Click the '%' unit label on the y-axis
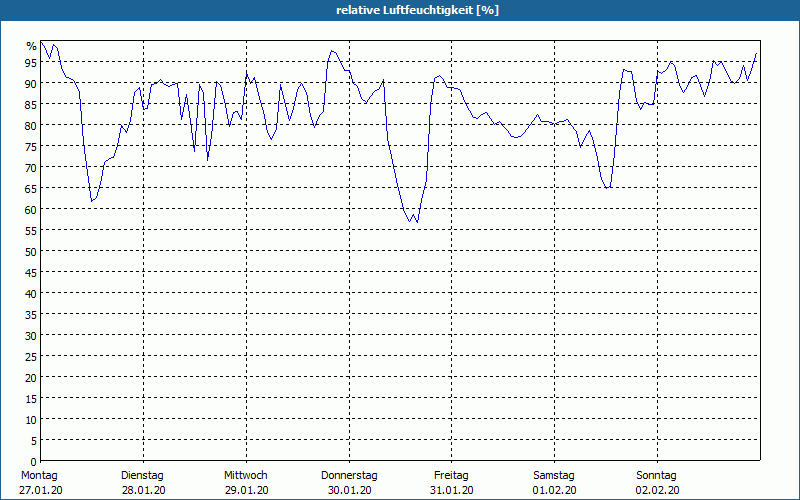Screen dimensions: 800x500 click(32, 46)
